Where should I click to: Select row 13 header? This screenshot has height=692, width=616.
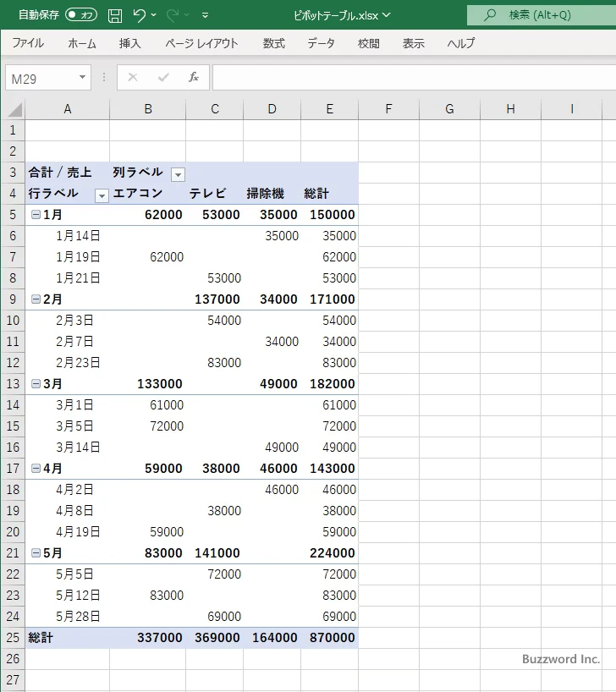click(x=13, y=384)
